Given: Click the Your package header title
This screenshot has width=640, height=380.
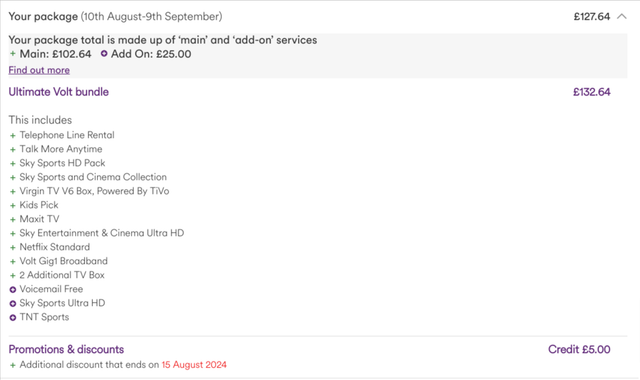Looking at the screenshot, I should coord(43,17).
